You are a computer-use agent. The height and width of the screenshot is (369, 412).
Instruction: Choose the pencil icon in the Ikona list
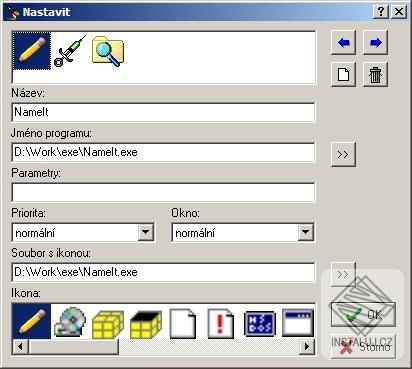[32, 321]
